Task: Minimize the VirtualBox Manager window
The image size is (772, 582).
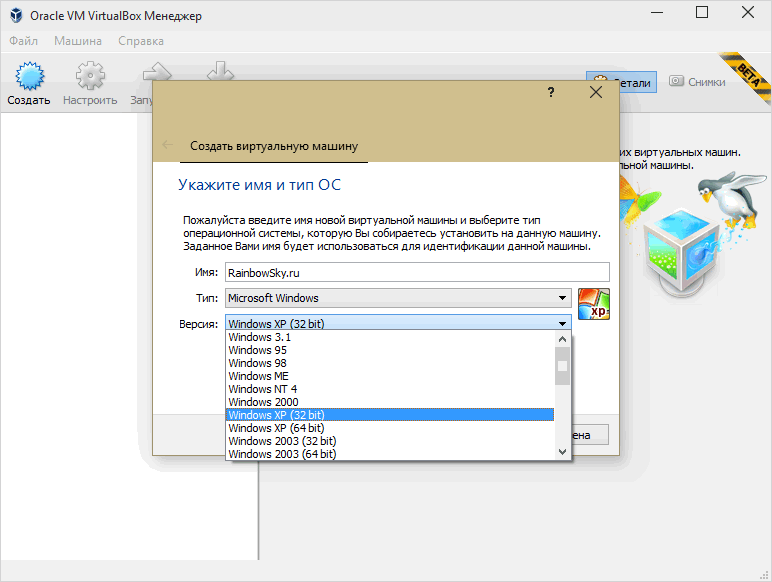Action: (x=657, y=13)
